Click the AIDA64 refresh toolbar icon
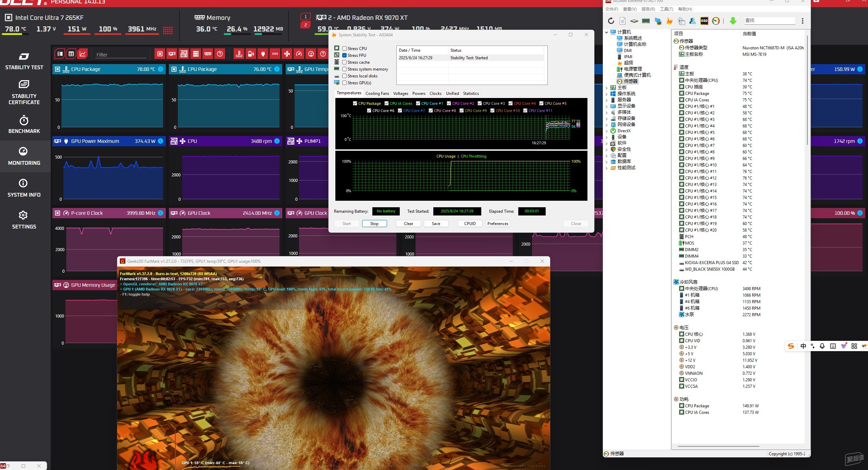This screenshot has width=868, height=470. click(611, 21)
